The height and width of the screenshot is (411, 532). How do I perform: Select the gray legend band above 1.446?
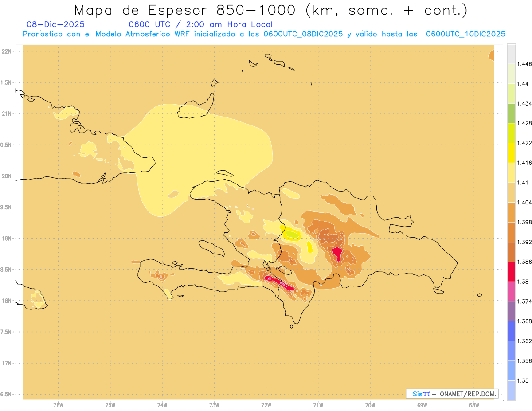click(x=511, y=54)
